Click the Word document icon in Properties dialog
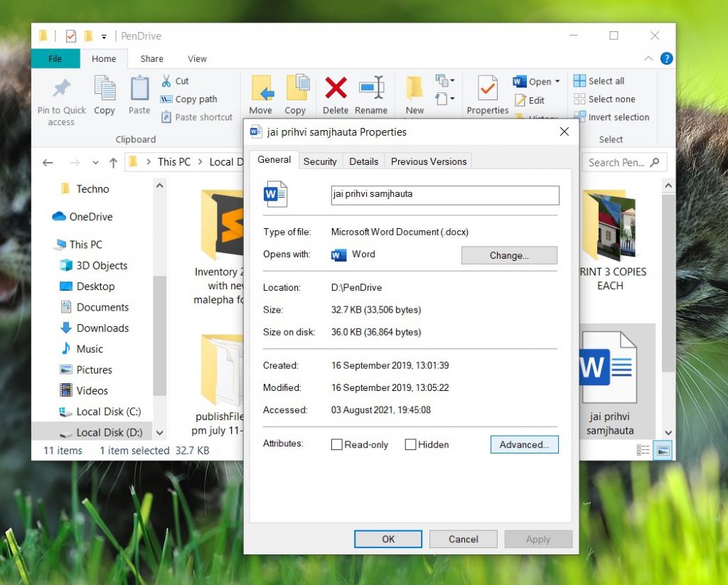The image size is (728, 585). point(275,193)
